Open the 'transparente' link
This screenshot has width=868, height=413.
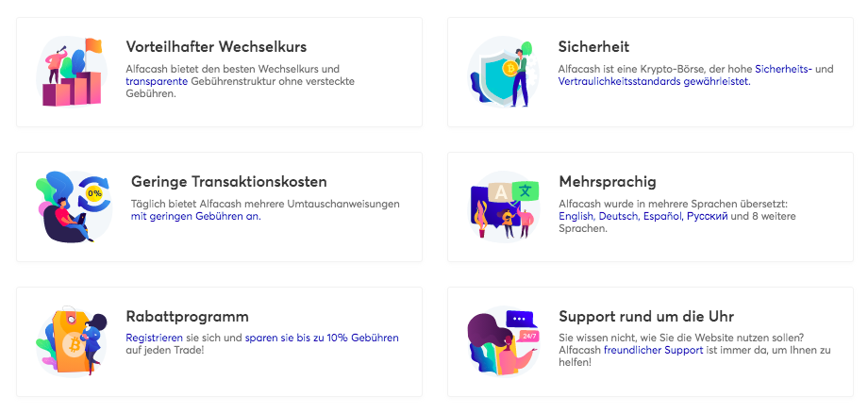coord(158,81)
